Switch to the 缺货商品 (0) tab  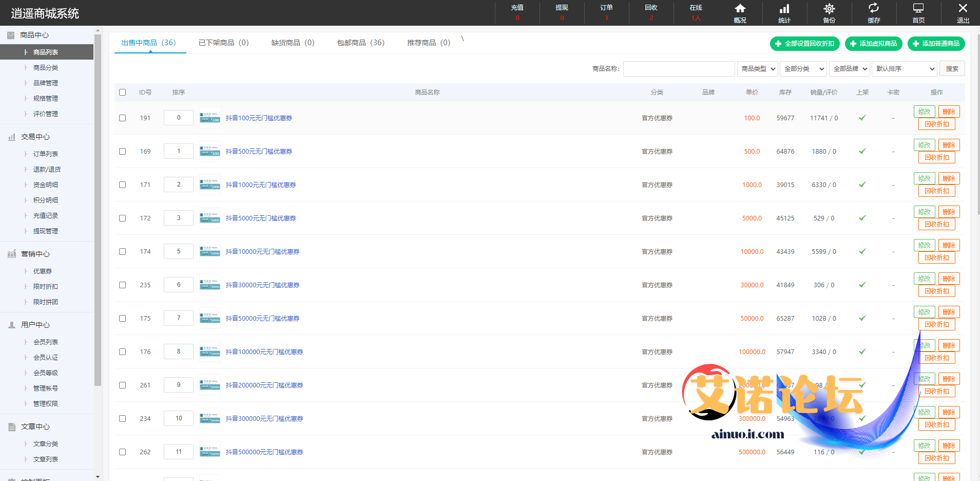pyautogui.click(x=293, y=43)
